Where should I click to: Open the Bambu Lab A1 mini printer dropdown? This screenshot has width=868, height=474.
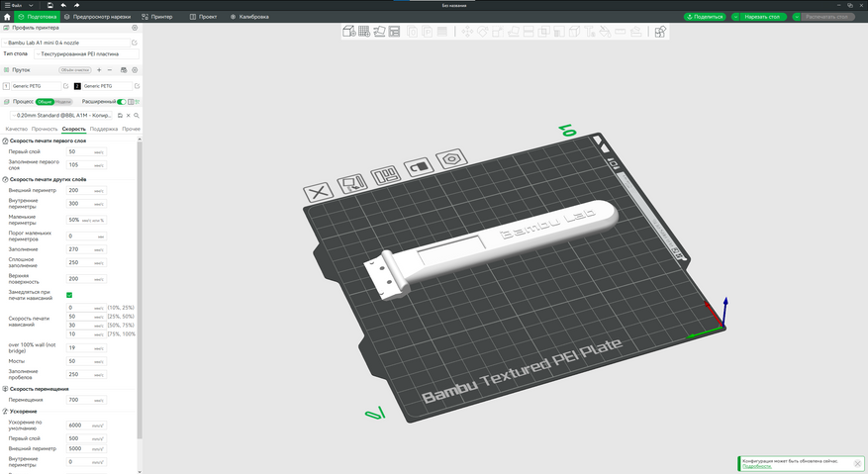click(x=67, y=43)
